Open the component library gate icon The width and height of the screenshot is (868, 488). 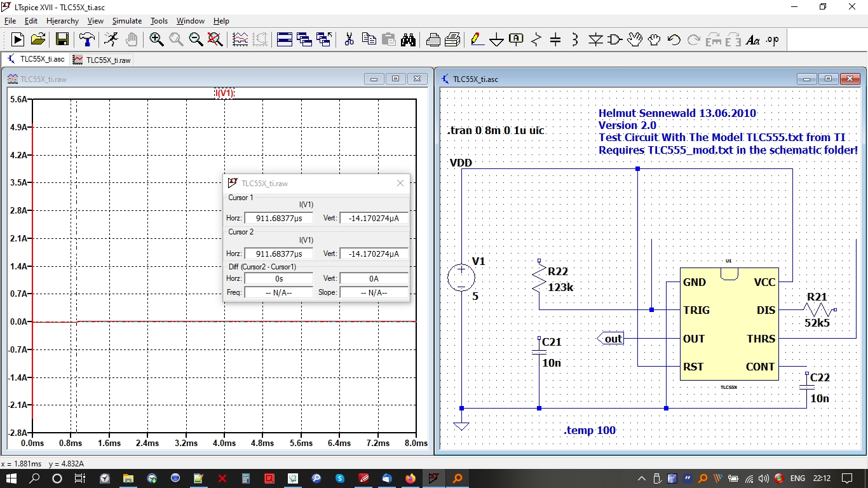[614, 39]
